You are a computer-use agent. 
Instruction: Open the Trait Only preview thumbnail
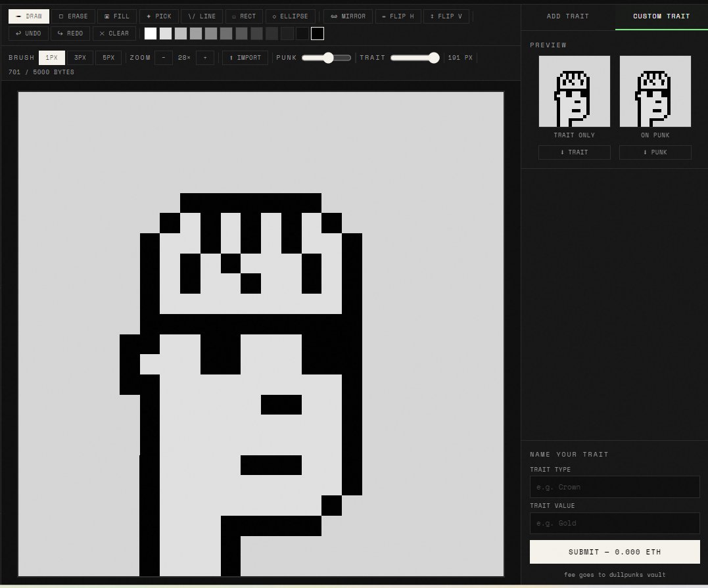click(575, 91)
